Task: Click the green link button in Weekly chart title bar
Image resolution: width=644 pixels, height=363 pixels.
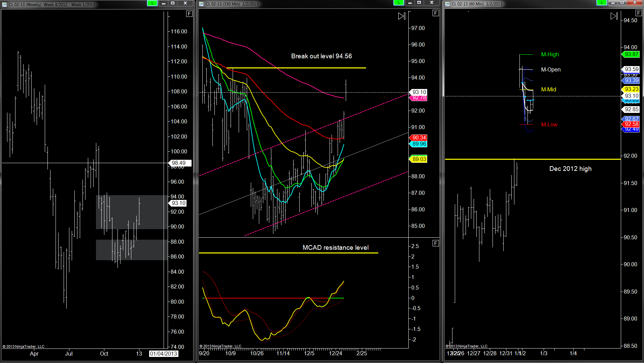Action: click(152, 3)
